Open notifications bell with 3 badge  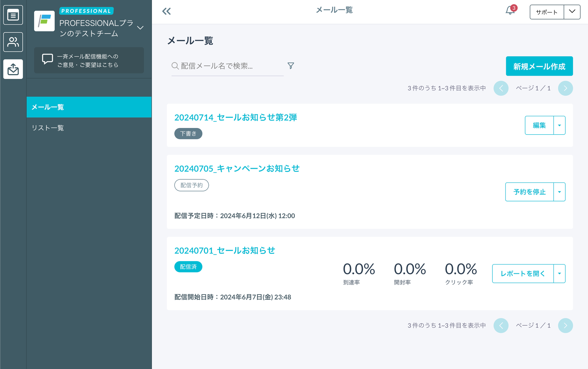[x=510, y=11]
